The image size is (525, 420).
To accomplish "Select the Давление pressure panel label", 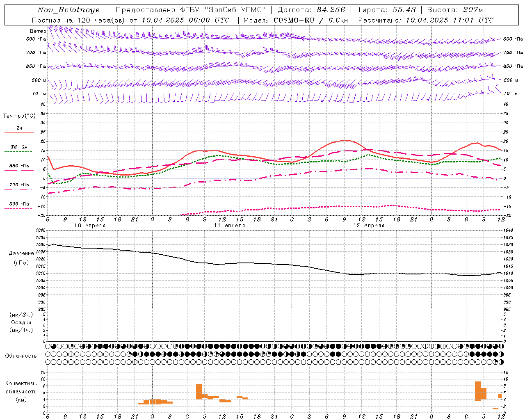I will click(x=21, y=253).
